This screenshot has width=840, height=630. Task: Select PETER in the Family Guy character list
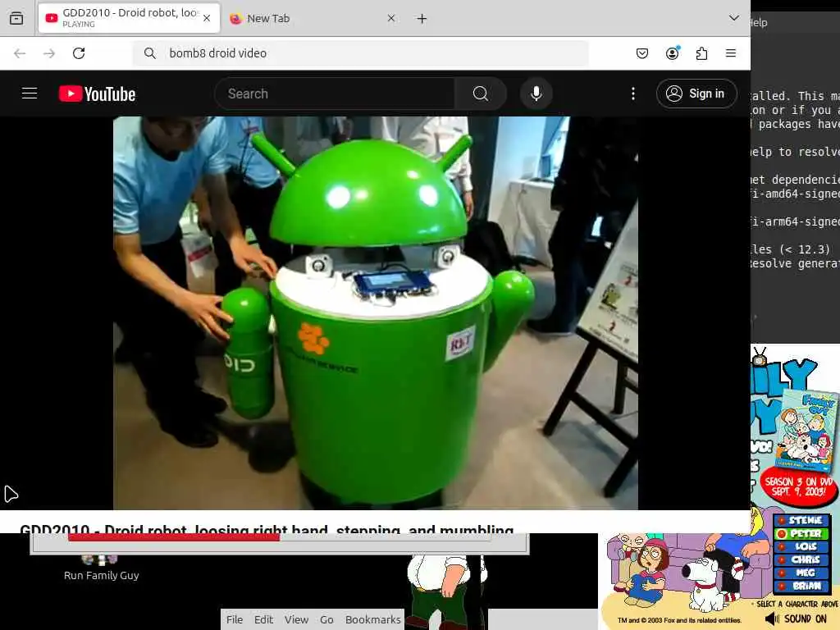[802, 533]
